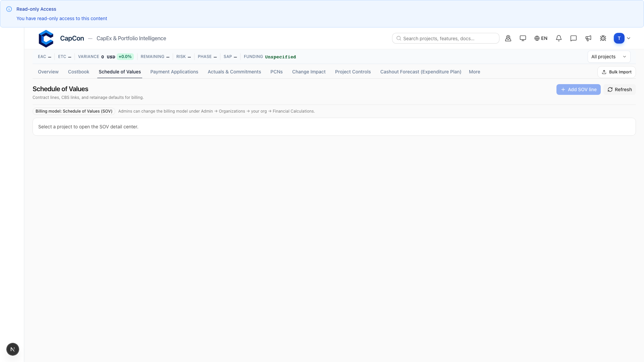This screenshot has height=362, width=644.
Task: Refresh the Schedule of Values
Action: click(620, 89)
